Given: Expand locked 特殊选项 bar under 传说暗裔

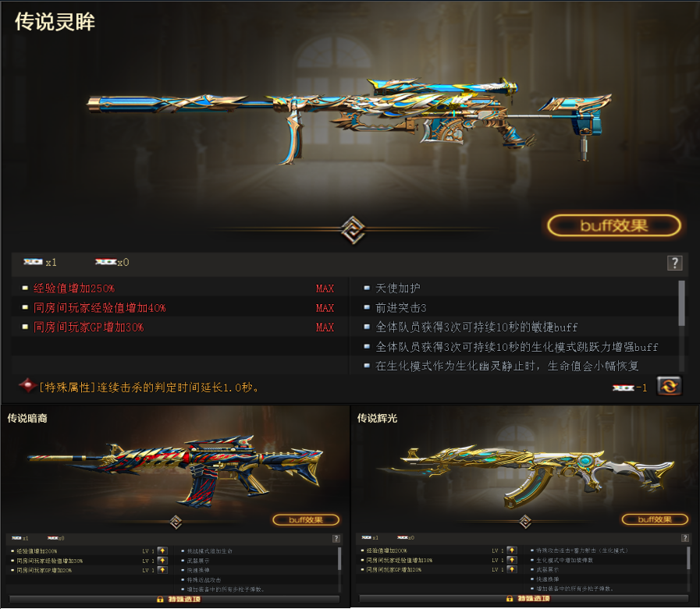Looking at the screenshot, I should 174,599.
